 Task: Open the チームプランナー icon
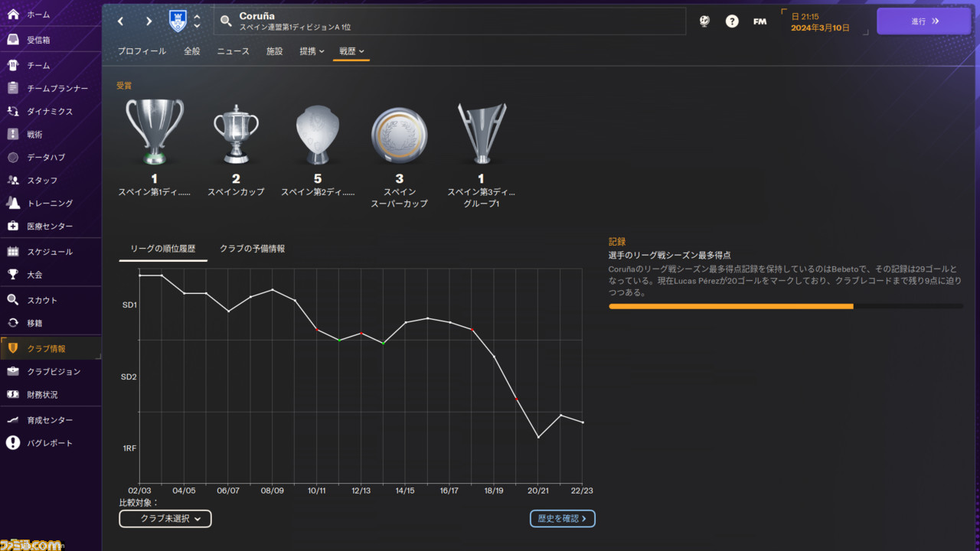coord(13,88)
